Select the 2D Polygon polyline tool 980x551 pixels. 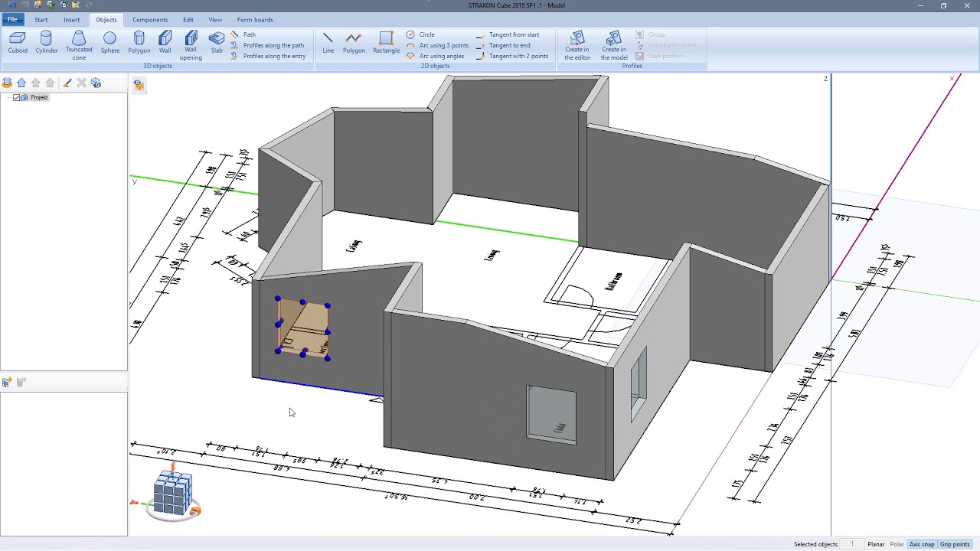354,43
